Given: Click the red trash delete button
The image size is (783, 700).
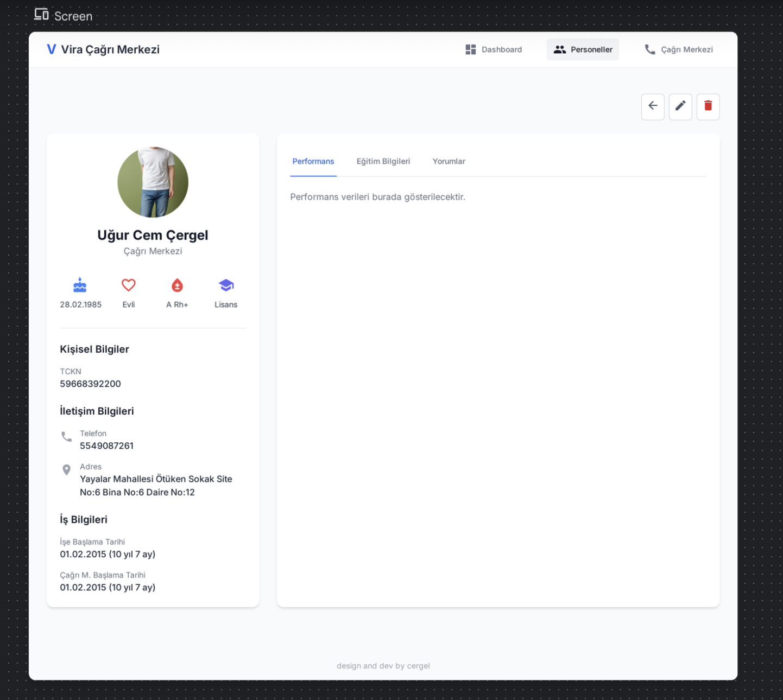Looking at the screenshot, I should tap(708, 106).
